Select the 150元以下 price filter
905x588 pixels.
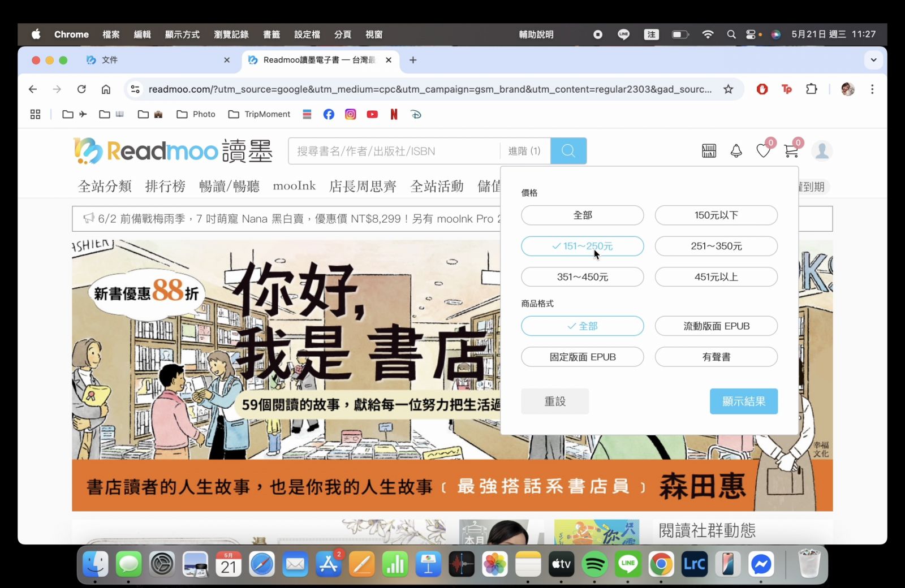716,215
